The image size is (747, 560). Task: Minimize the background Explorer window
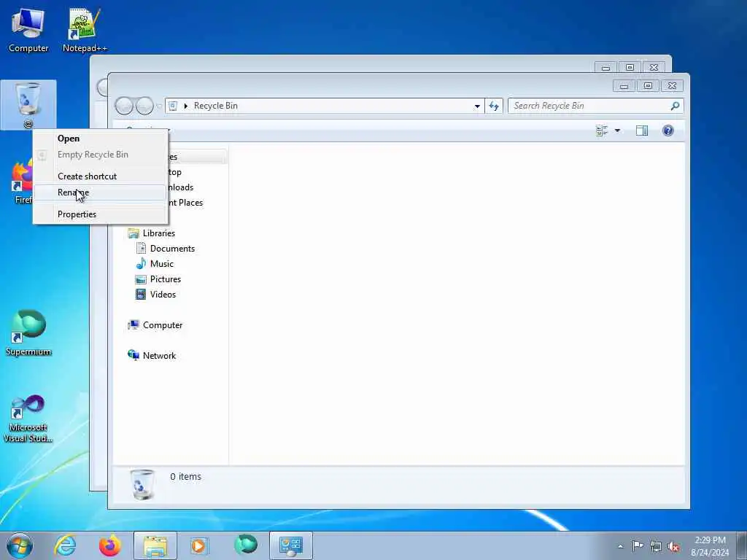point(605,68)
